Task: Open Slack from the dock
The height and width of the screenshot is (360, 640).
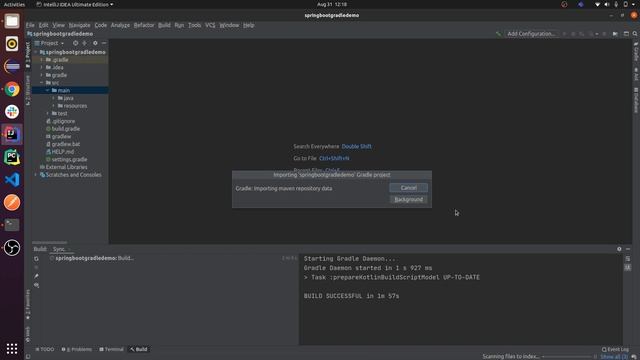Action: 12,111
